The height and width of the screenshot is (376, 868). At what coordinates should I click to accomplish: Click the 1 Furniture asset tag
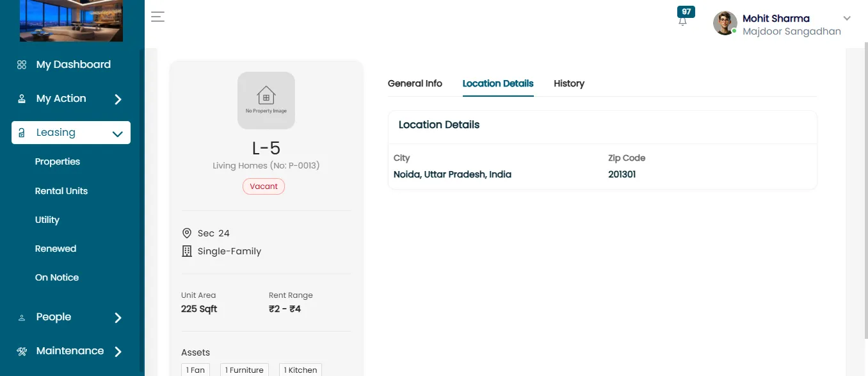[x=245, y=370]
